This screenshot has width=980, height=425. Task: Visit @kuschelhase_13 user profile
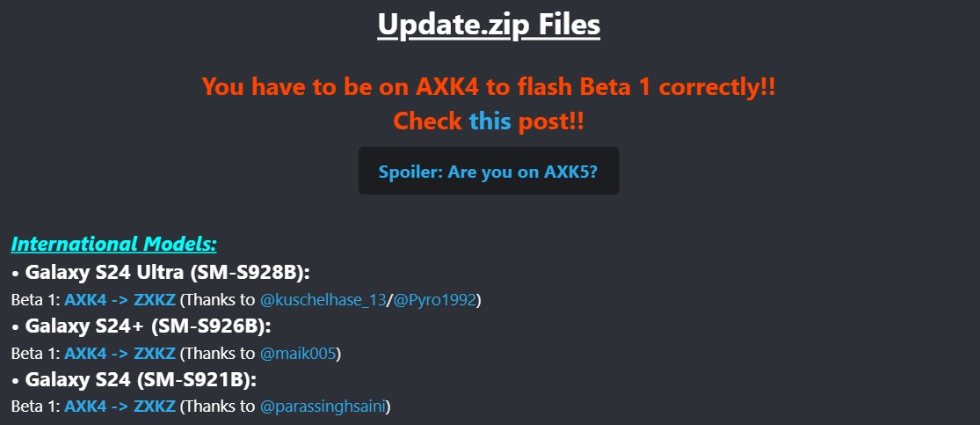pyautogui.click(x=323, y=300)
